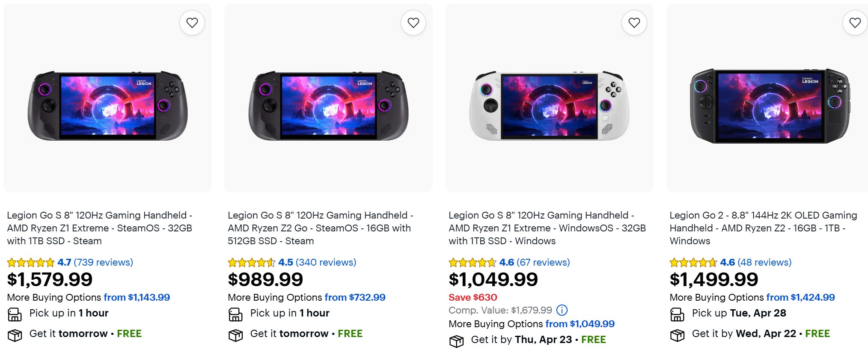Click shipping box icon for Thu, Apr 23 delivery
Screen dimensions: 868x358
coord(456,341)
